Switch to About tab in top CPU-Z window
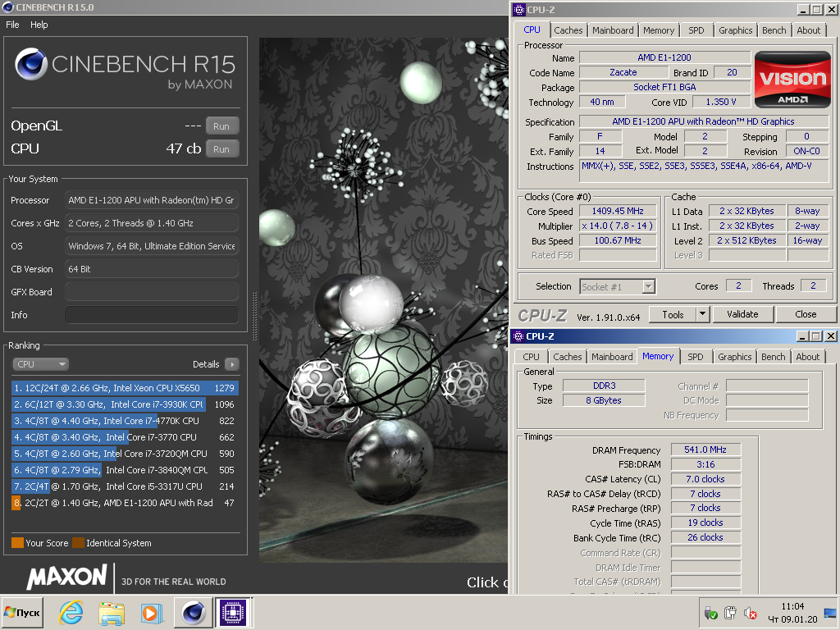This screenshot has width=840, height=630. [x=808, y=30]
